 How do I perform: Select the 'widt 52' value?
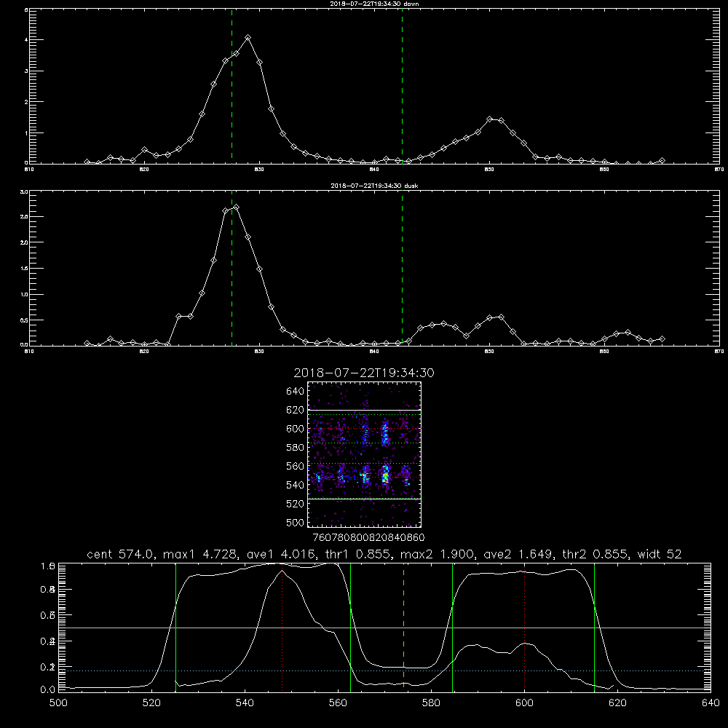tap(660, 554)
